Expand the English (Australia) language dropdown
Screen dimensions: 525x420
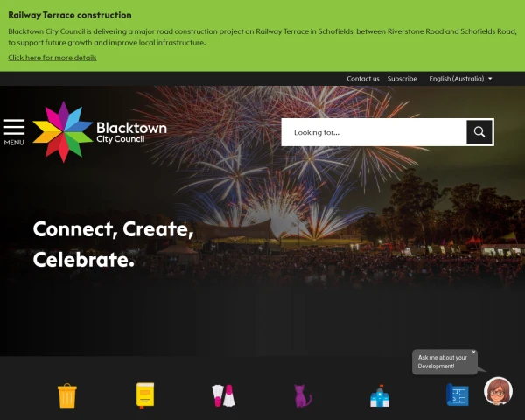(460, 79)
